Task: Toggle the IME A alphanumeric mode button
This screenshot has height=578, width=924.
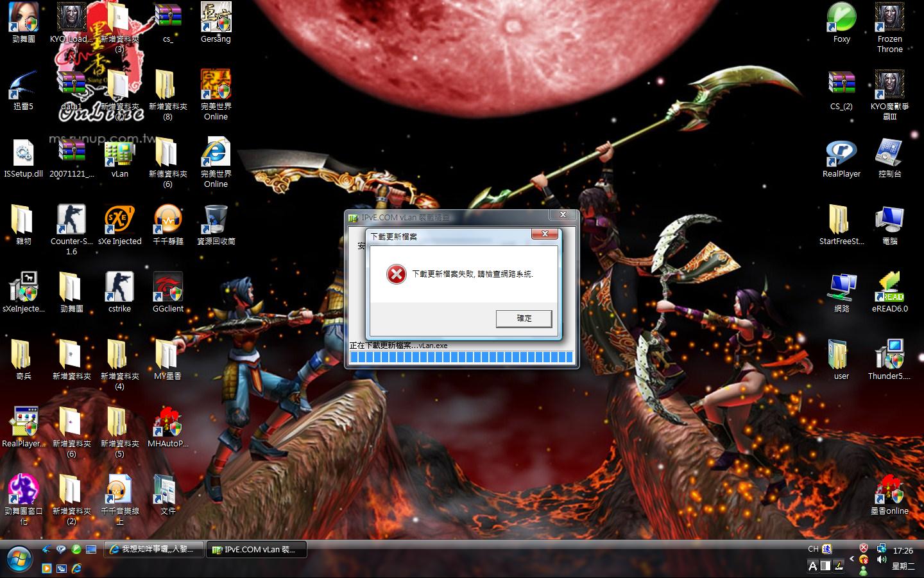Action: click(813, 566)
